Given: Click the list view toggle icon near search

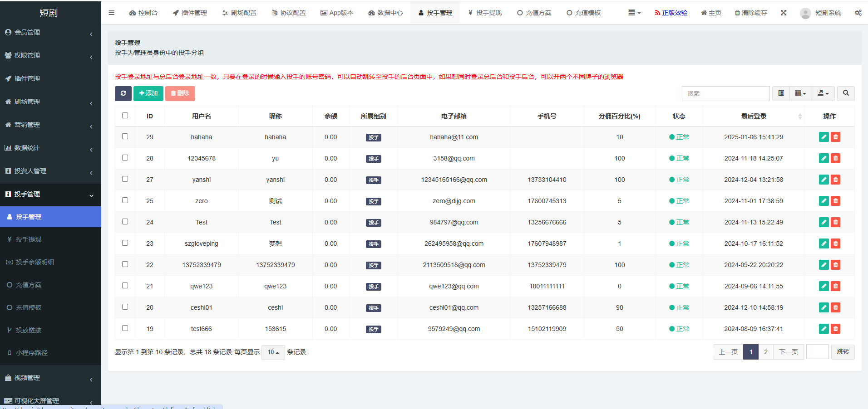Looking at the screenshot, I should click(x=781, y=93).
